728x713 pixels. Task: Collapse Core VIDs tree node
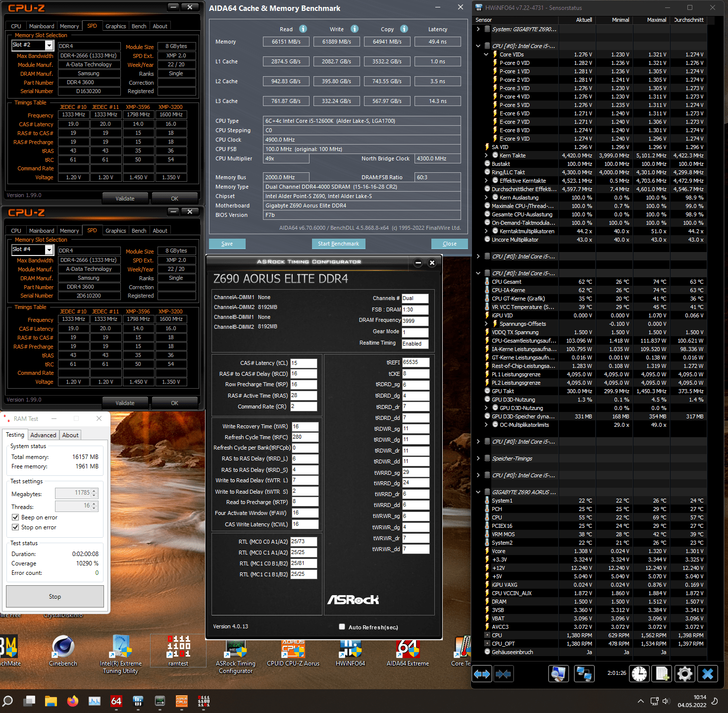[486, 54]
